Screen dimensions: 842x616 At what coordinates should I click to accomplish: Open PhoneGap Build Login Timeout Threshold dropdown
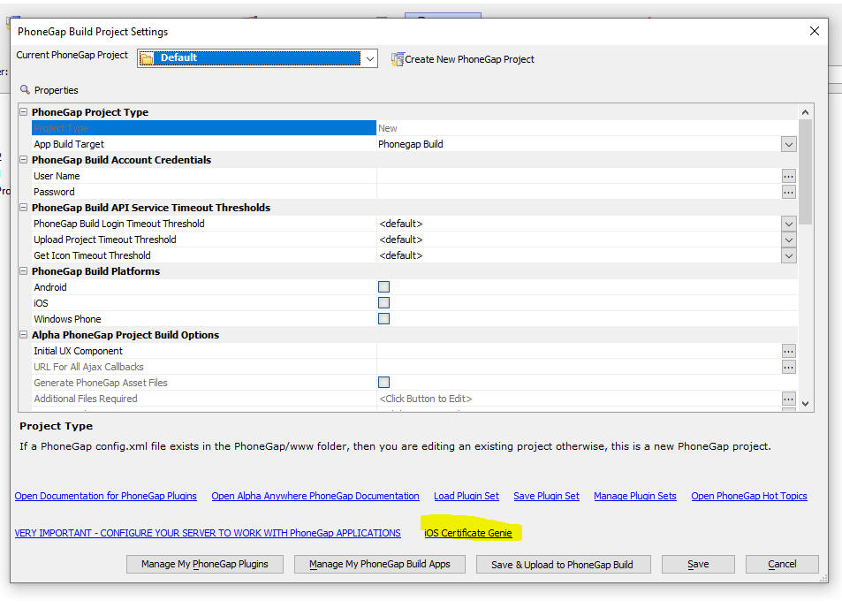tap(788, 224)
